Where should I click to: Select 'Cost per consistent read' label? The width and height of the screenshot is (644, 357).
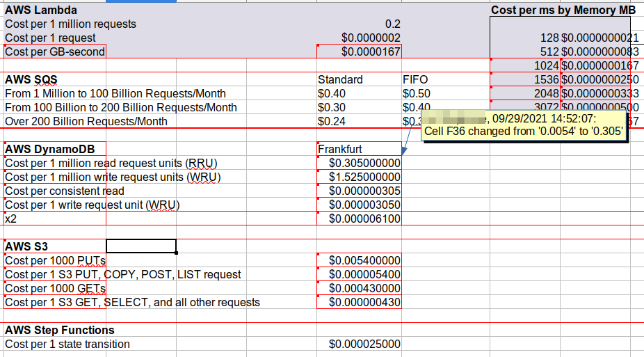pyautogui.click(x=65, y=191)
